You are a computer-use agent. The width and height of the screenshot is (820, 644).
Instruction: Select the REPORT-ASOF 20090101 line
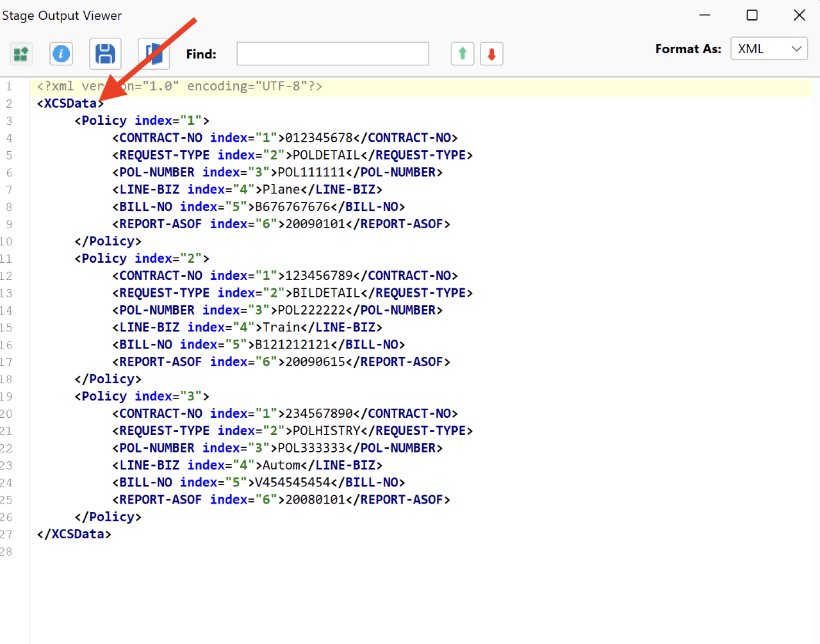(x=281, y=224)
